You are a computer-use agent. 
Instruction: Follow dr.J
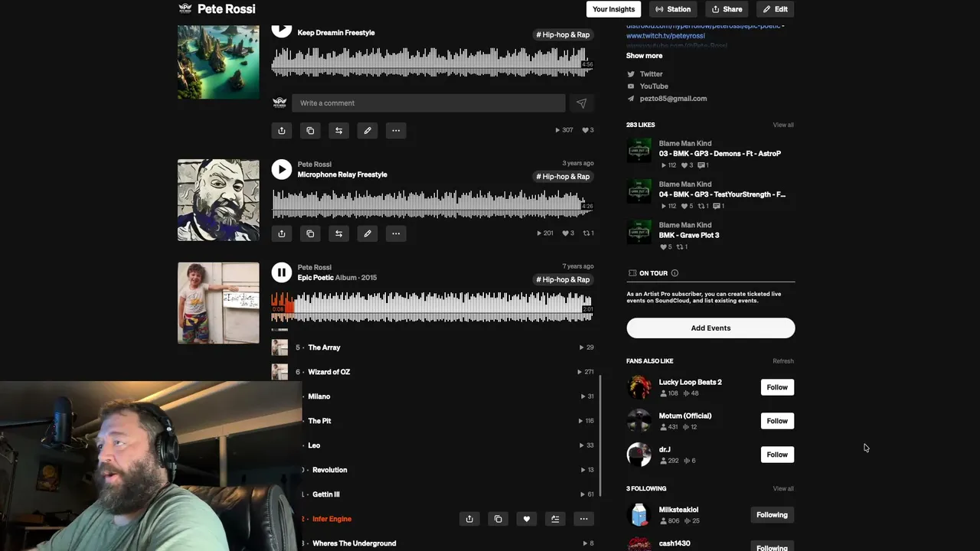777,455
